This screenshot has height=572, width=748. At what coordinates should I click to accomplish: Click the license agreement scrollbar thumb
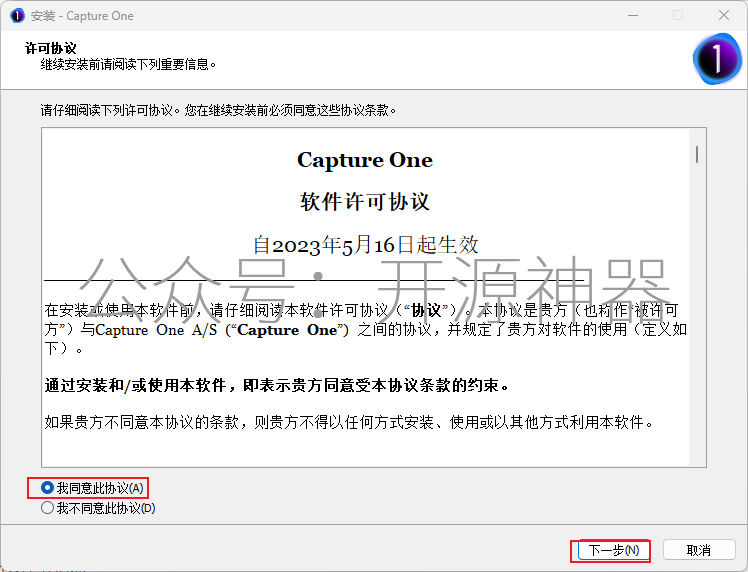[697, 154]
